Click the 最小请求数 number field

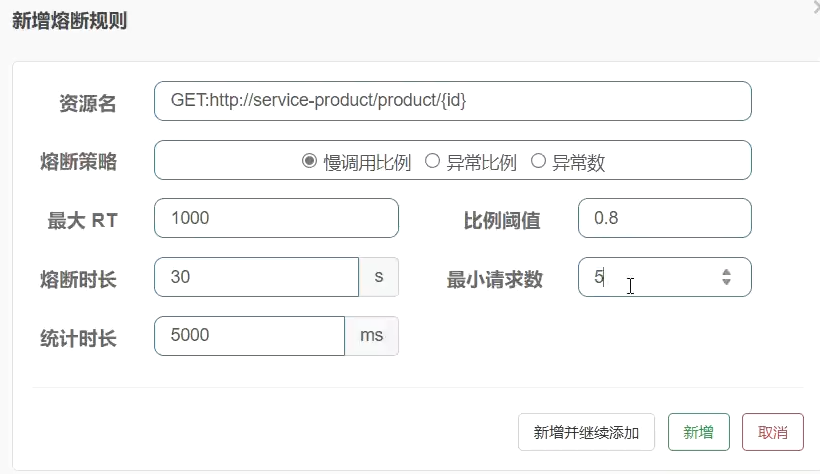click(x=665, y=277)
